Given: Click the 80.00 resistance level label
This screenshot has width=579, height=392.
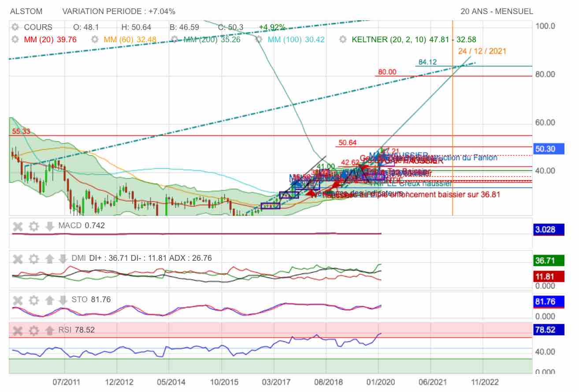Looking at the screenshot, I should [x=387, y=72].
